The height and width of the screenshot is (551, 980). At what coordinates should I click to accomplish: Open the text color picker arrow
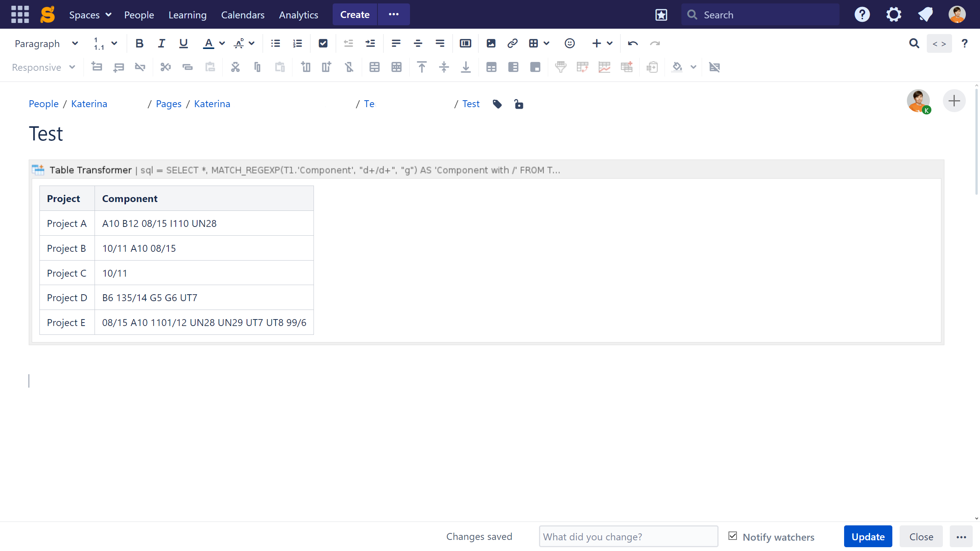tap(222, 44)
